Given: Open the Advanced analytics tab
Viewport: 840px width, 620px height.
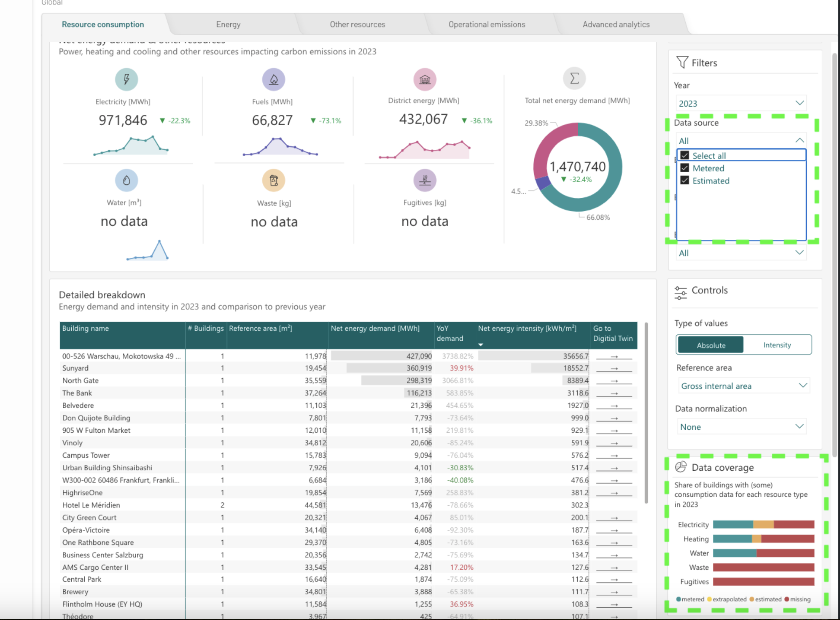Looking at the screenshot, I should pos(616,24).
